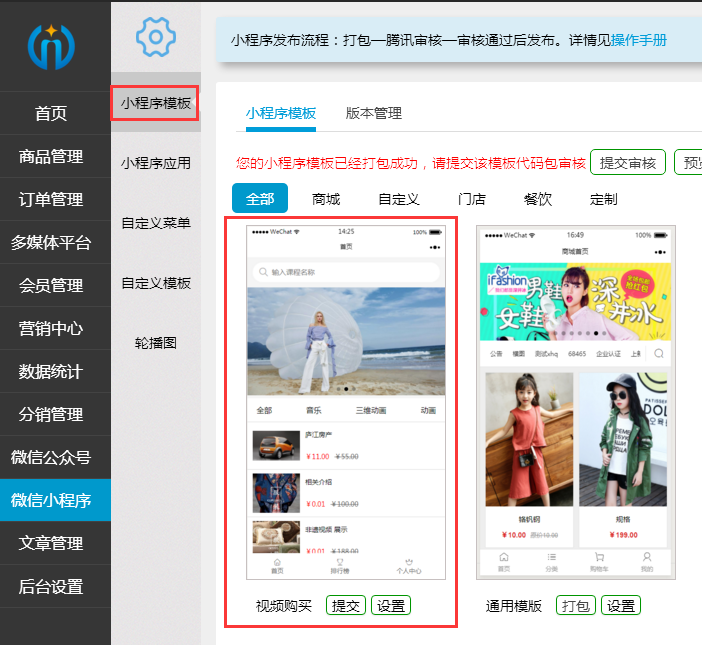Open 商品管理 in the main sidebar

click(x=51, y=157)
